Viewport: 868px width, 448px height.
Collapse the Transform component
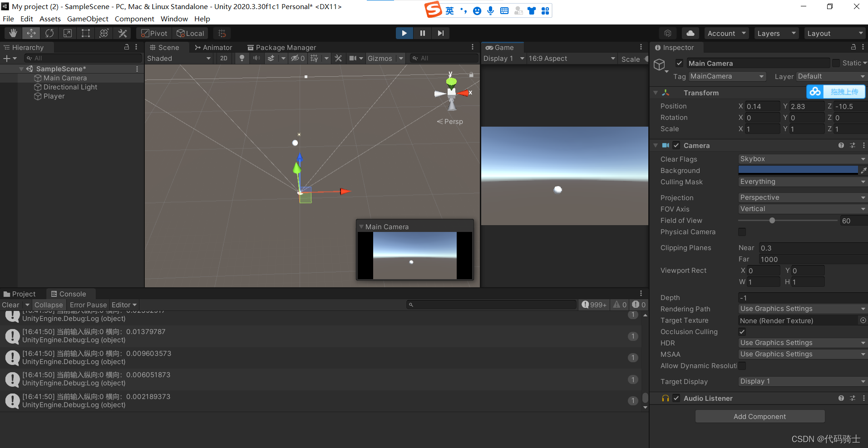point(655,93)
